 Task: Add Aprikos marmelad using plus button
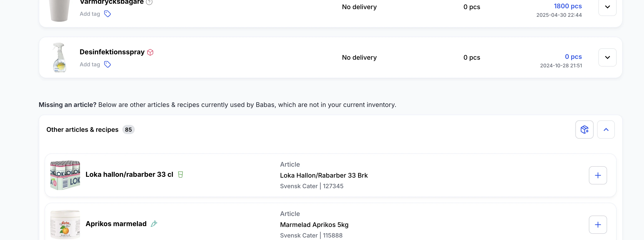[598, 224]
